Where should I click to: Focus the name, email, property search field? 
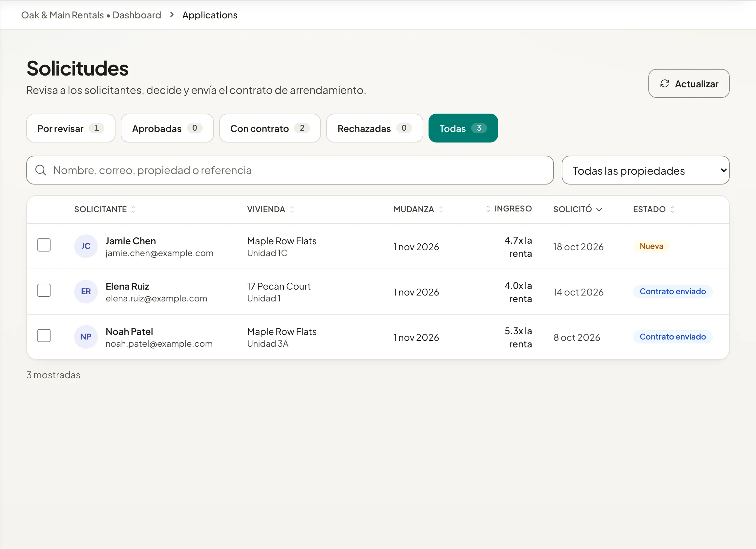click(x=290, y=170)
